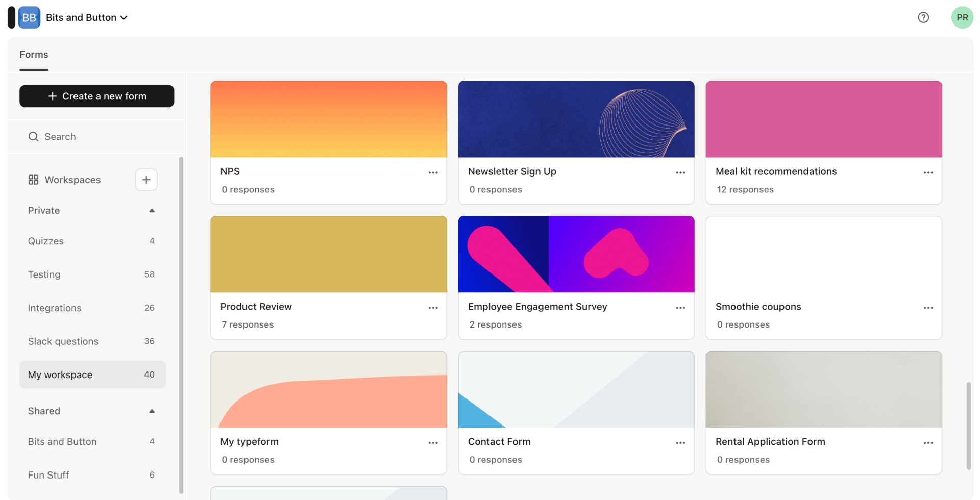
Task: Open options menu for the NPS form
Action: click(433, 172)
